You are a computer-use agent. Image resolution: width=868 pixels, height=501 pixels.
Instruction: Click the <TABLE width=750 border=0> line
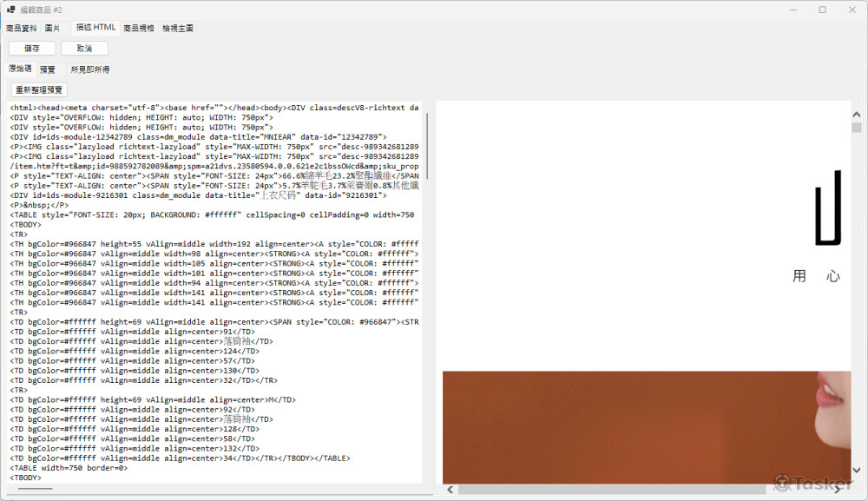point(69,468)
